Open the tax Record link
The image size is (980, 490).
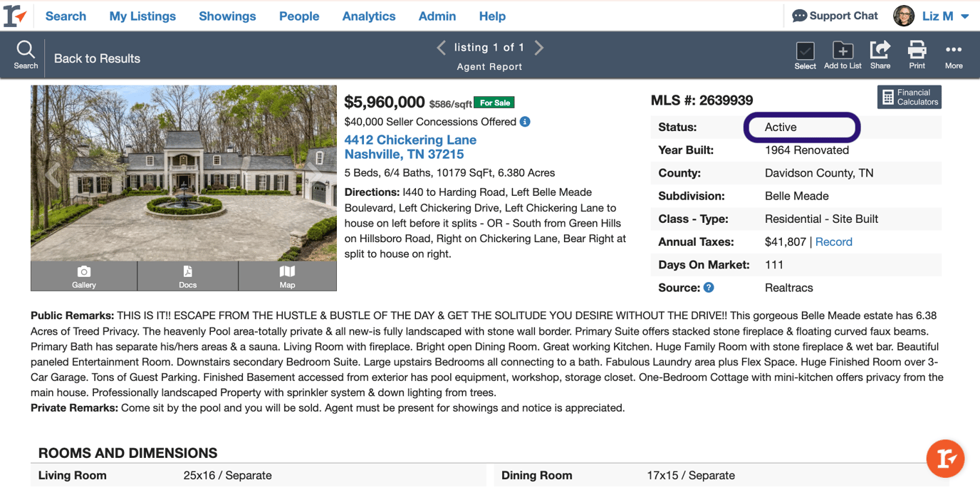(834, 242)
